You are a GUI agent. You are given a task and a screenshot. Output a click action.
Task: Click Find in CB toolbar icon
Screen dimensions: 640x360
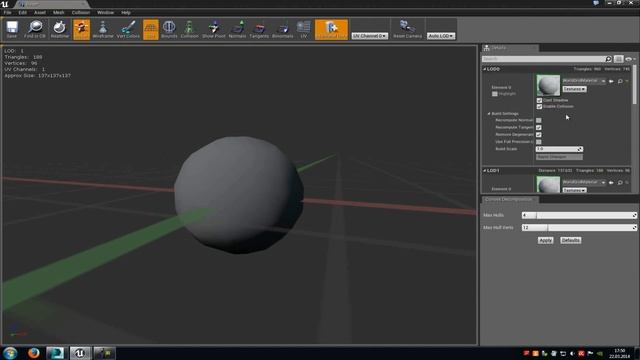pyautogui.click(x=35, y=29)
